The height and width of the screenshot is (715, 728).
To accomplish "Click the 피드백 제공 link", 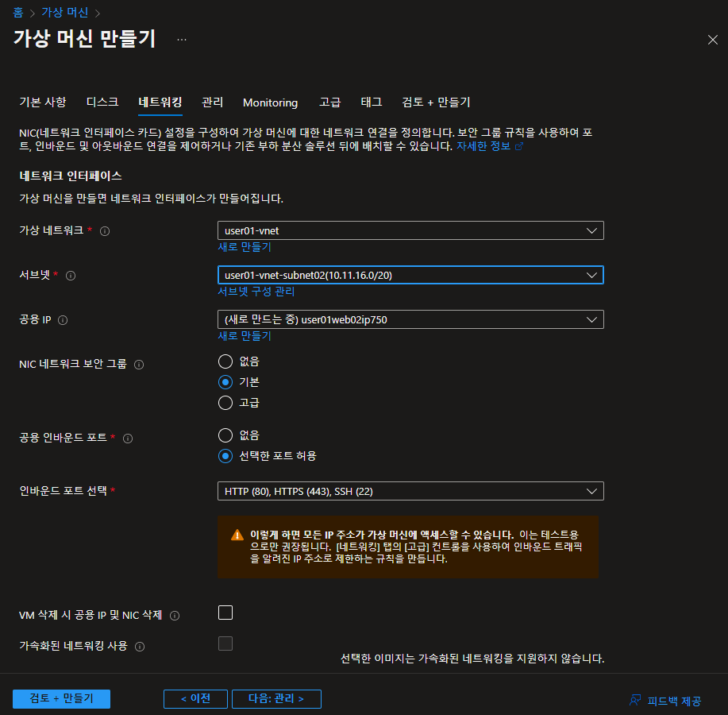I will 674,701.
